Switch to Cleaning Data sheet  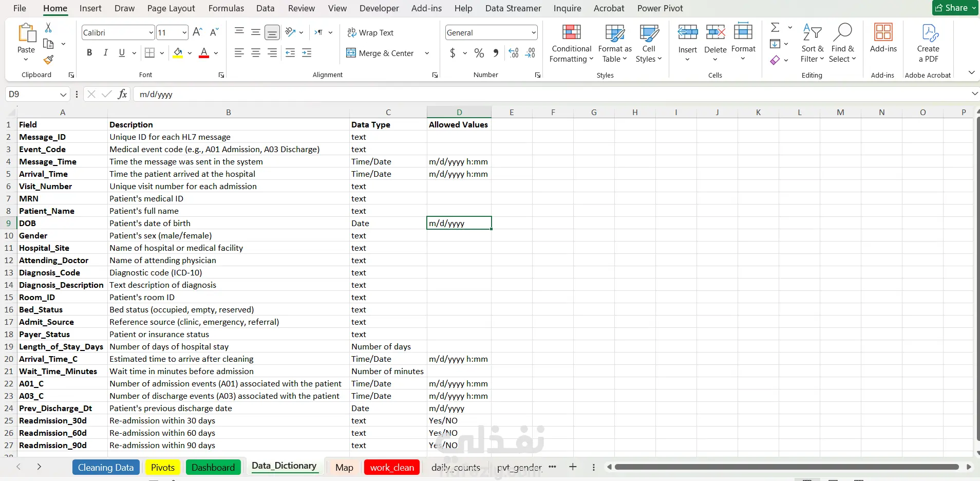[x=106, y=467]
